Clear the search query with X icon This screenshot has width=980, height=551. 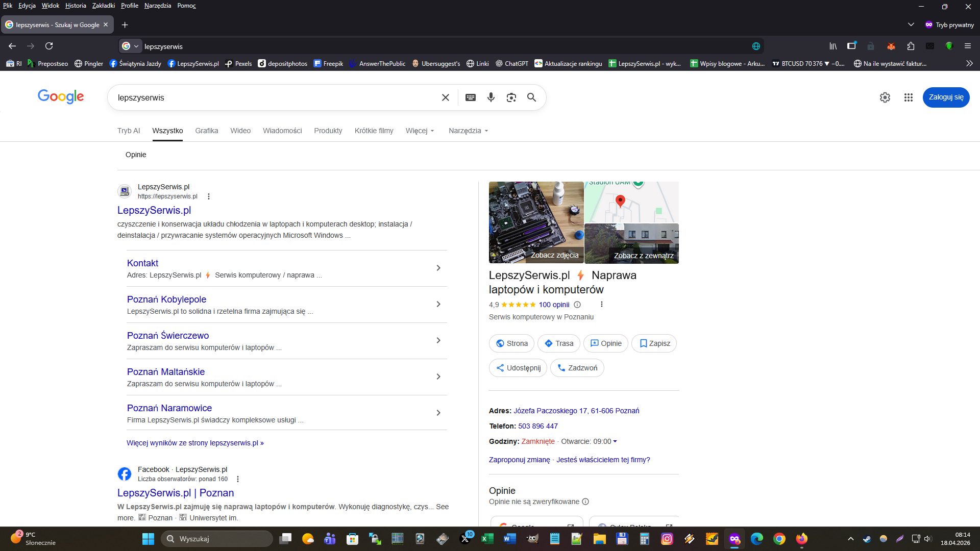(x=445, y=97)
